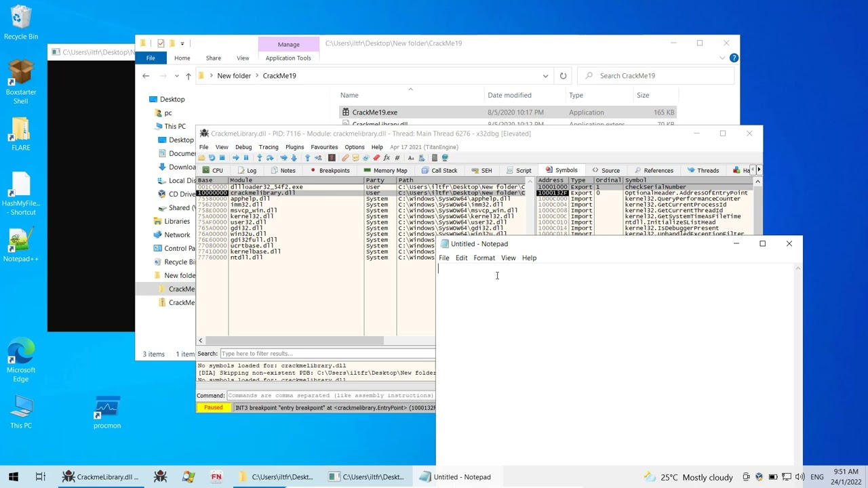The image size is (868, 488).
Task: Select Notepad++ desktop shortcut
Action: pyautogui.click(x=20, y=245)
